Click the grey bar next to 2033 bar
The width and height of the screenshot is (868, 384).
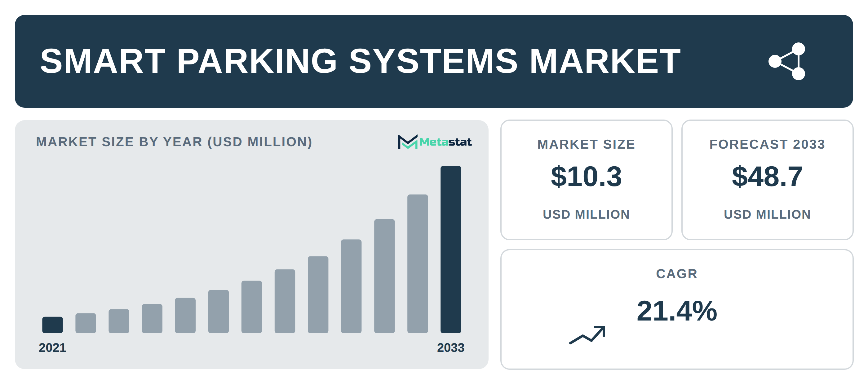tap(418, 264)
